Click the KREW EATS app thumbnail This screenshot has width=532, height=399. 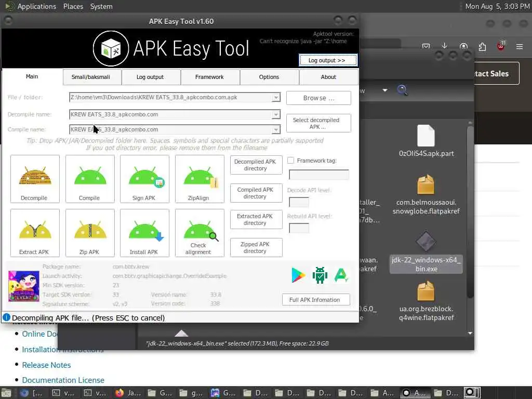coord(24,286)
